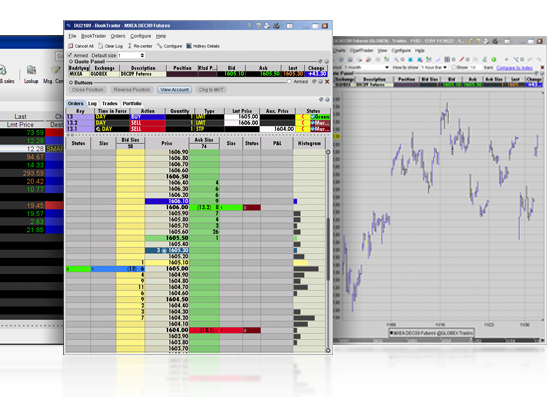Click the help question icon in chart window title bar
This screenshot has height=397, width=558.
point(478,41)
